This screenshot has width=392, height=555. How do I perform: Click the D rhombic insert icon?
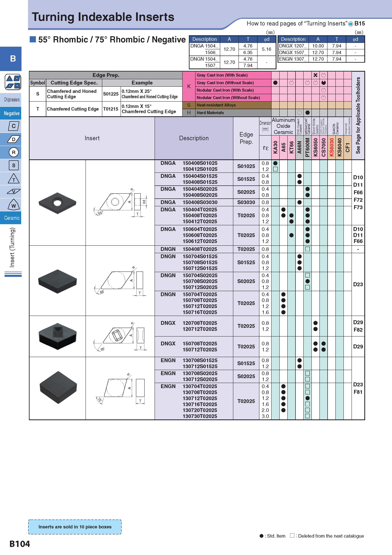click(x=14, y=139)
